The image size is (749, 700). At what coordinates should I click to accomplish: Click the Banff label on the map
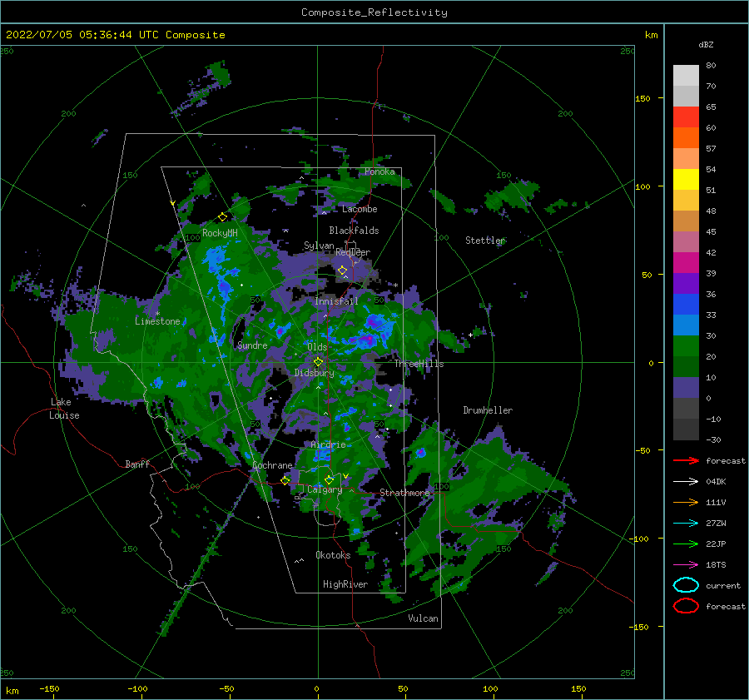tap(137, 464)
